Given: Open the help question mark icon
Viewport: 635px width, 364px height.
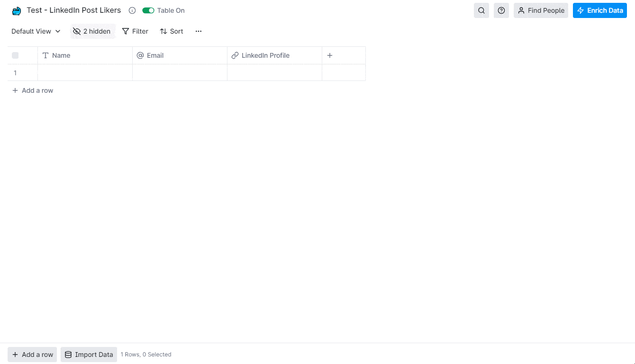Looking at the screenshot, I should 501,10.
